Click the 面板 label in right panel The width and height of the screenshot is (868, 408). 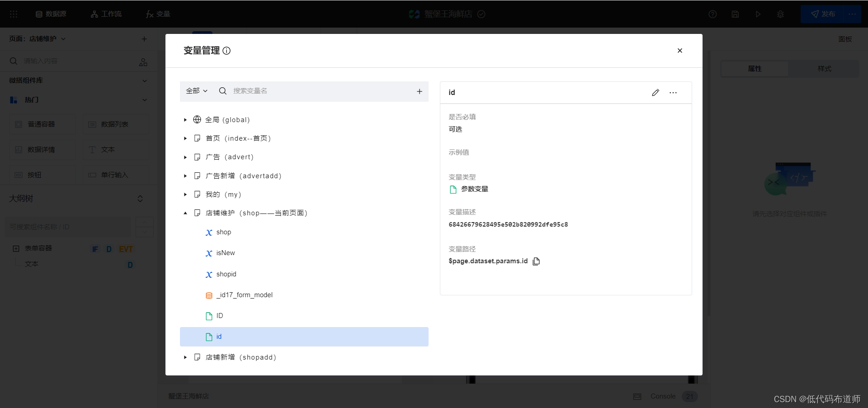point(845,39)
